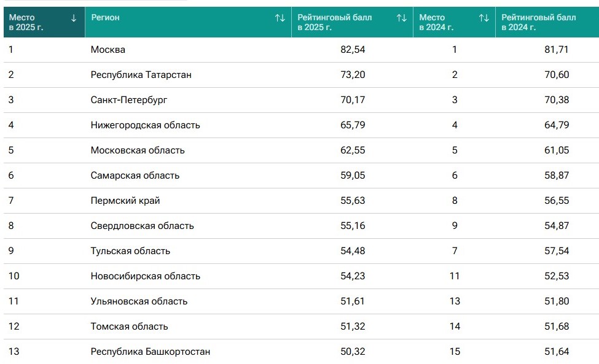This screenshot has height=364, width=599.
Task: Select the Пермский край row
Action: click(302, 201)
